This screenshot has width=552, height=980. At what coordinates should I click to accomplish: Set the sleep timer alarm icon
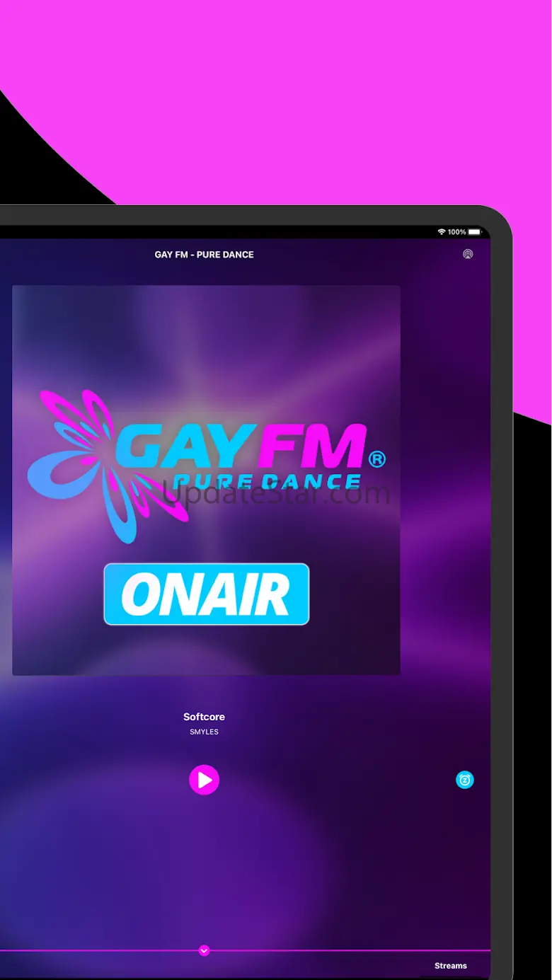click(464, 780)
